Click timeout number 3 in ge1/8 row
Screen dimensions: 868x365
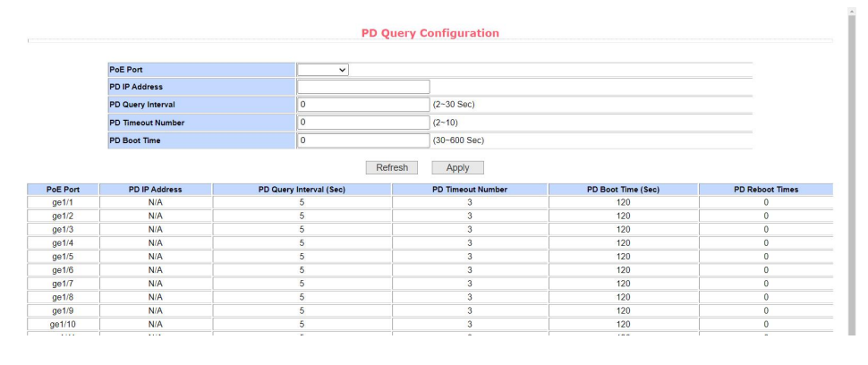pyautogui.click(x=470, y=297)
